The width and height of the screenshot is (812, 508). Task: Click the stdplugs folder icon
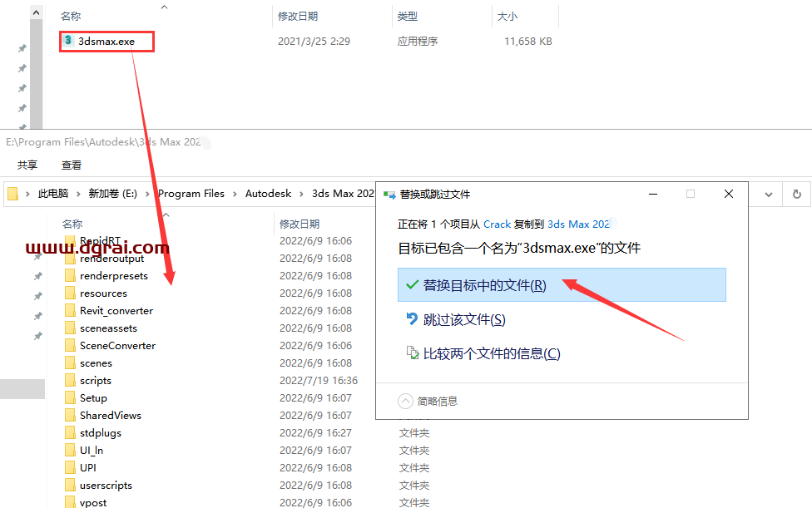(70, 433)
